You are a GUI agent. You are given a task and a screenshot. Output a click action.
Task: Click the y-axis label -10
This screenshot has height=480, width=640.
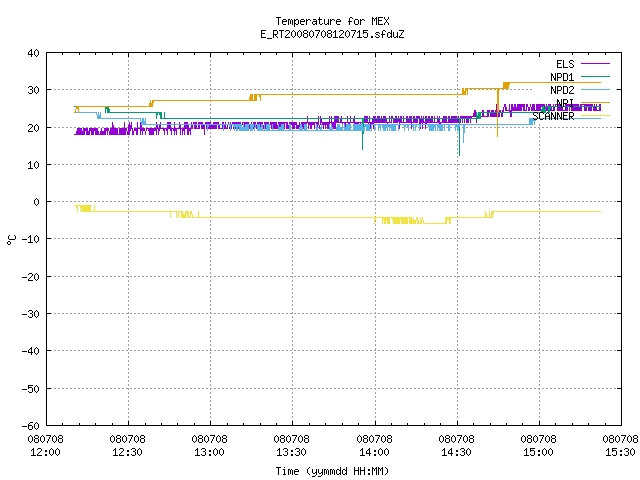(x=31, y=239)
